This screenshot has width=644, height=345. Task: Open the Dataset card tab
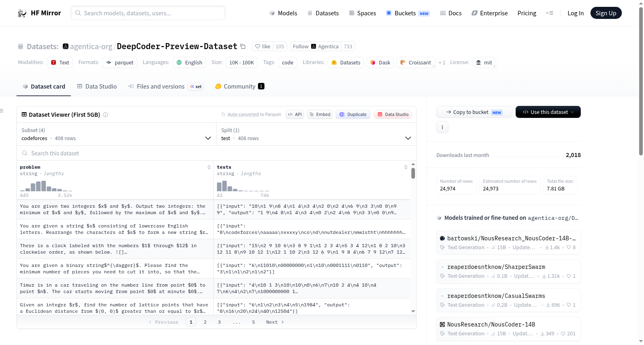point(43,87)
